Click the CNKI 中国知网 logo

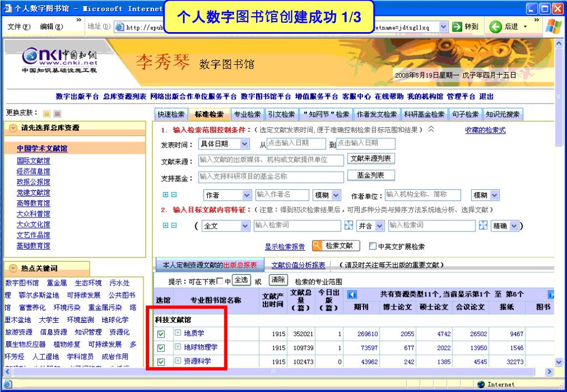click(x=59, y=61)
